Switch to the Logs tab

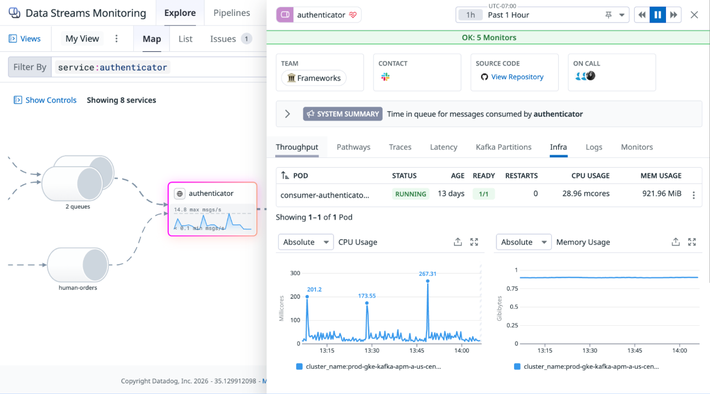[x=594, y=147]
